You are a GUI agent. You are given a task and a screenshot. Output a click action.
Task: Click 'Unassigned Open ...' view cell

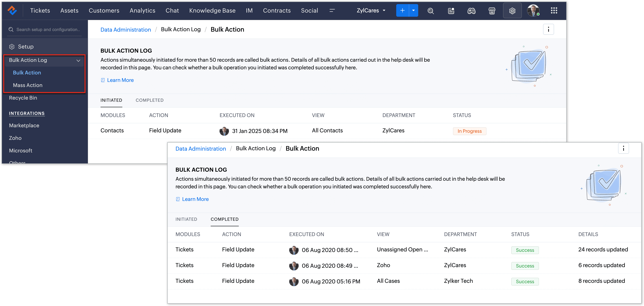tap(402, 249)
